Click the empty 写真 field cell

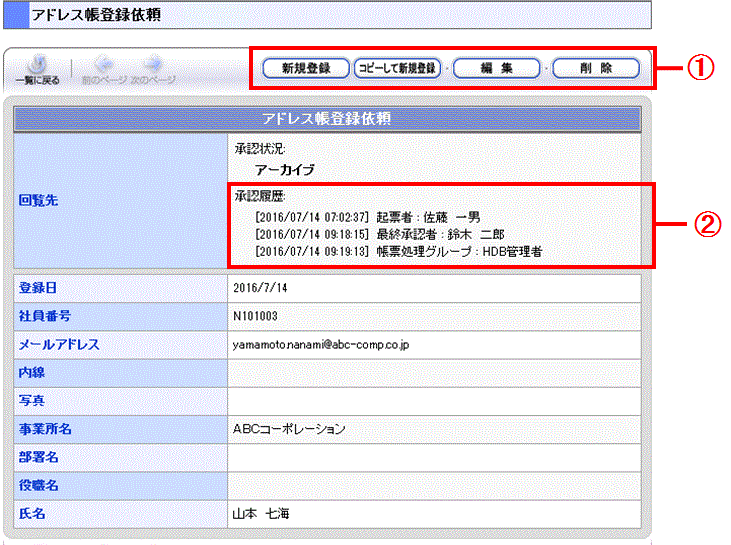(x=433, y=401)
